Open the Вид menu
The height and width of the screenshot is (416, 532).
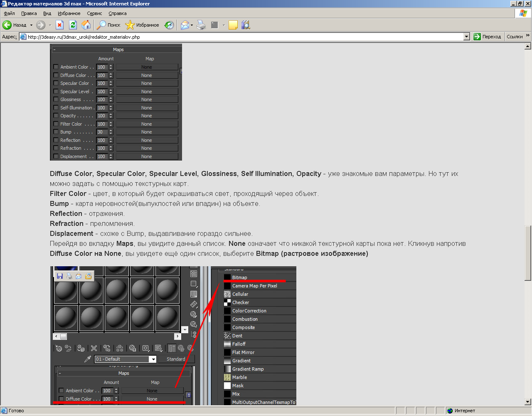click(47, 13)
